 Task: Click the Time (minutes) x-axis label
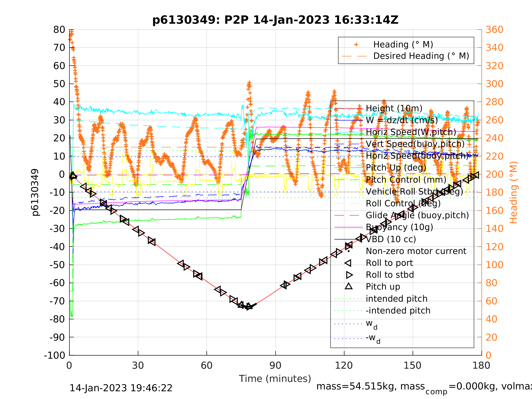(x=275, y=378)
